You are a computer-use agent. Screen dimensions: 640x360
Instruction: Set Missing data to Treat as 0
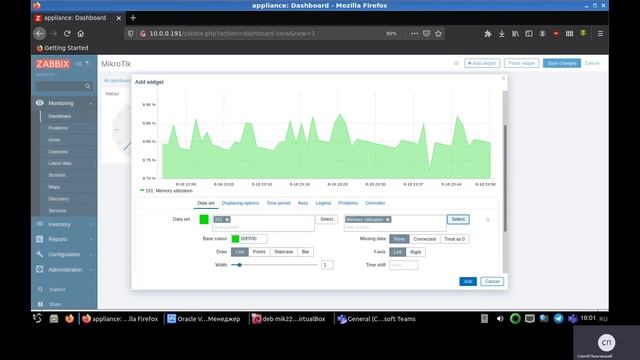454,239
